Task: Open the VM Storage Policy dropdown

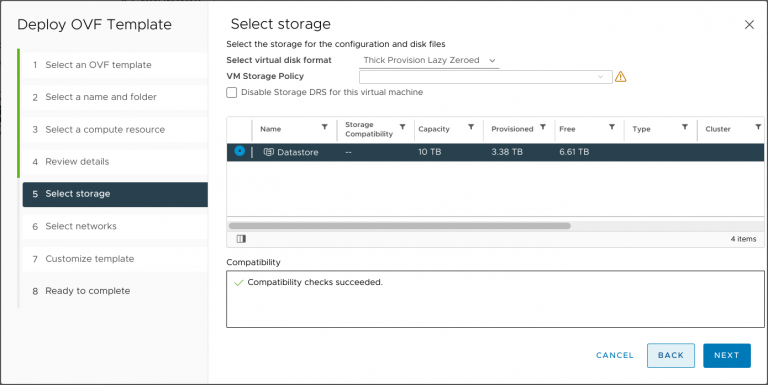Action: pyautogui.click(x=485, y=77)
